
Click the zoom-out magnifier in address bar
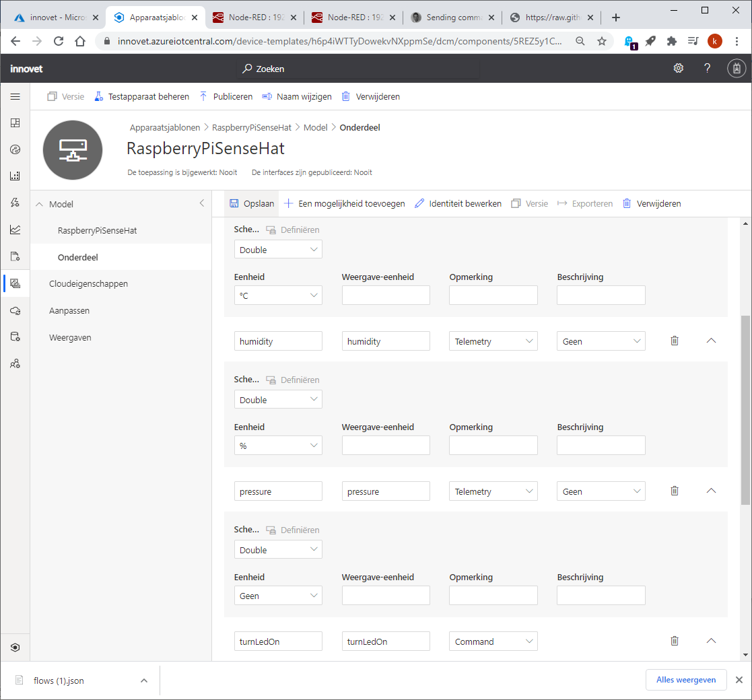pyautogui.click(x=580, y=41)
